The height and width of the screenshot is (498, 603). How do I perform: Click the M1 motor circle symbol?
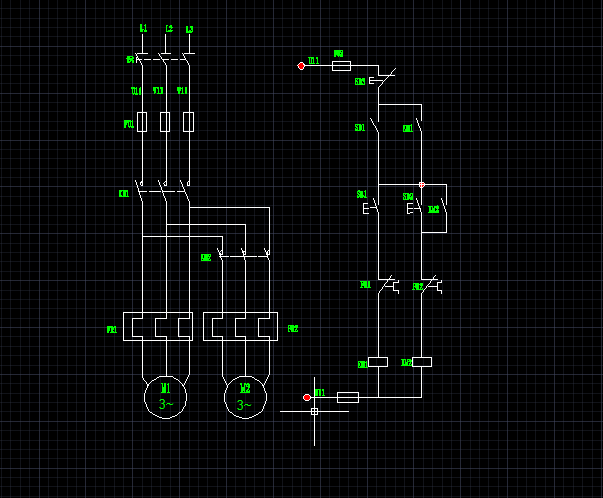coord(165,397)
